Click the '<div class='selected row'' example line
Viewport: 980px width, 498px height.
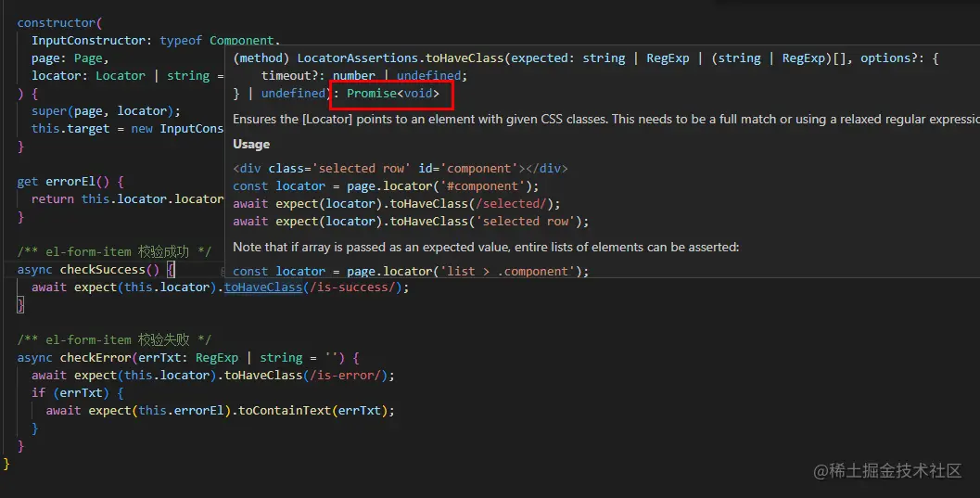[x=400, y=169]
